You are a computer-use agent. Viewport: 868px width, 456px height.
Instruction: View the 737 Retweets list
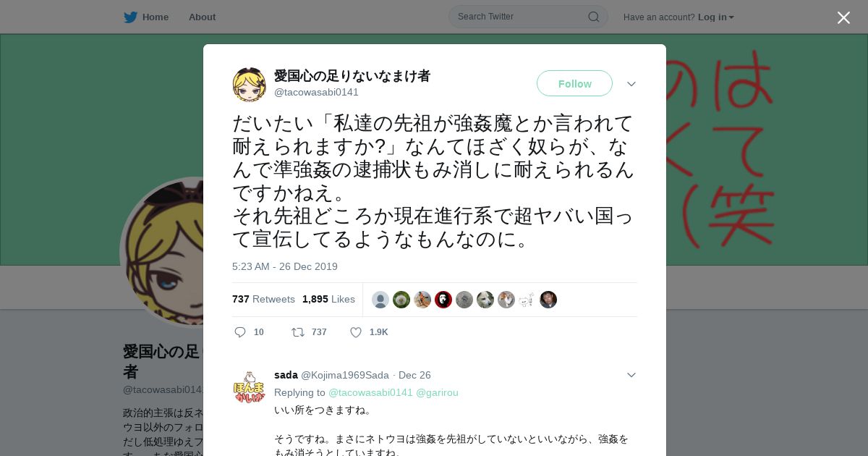[263, 299]
